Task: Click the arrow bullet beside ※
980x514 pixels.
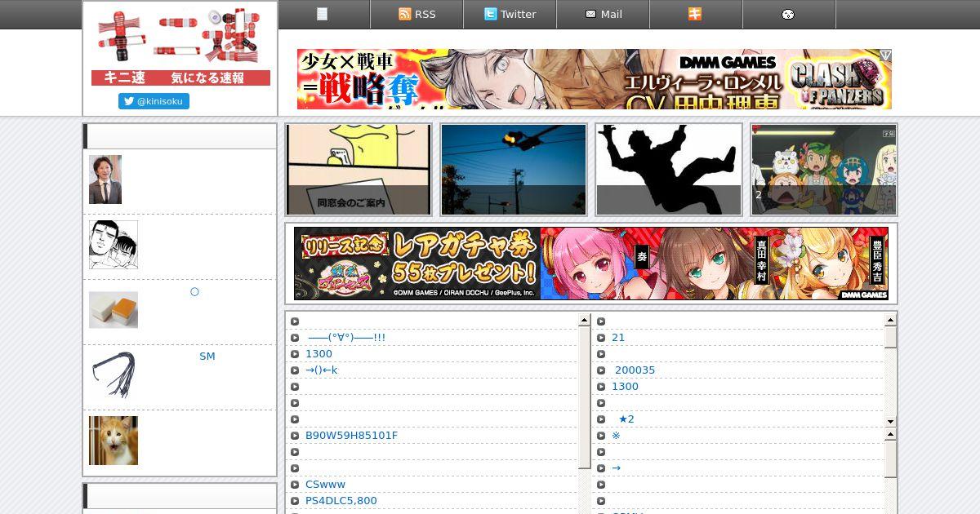Action: point(601,436)
